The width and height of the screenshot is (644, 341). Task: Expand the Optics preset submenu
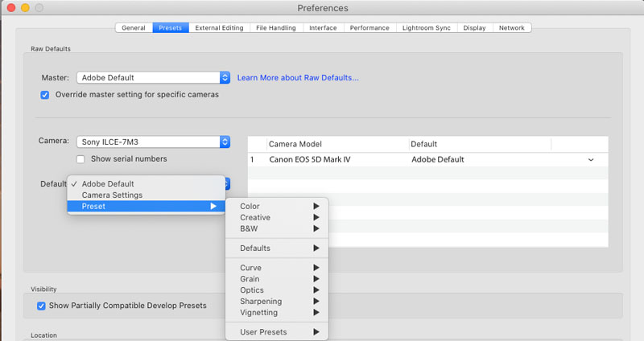[x=277, y=290]
